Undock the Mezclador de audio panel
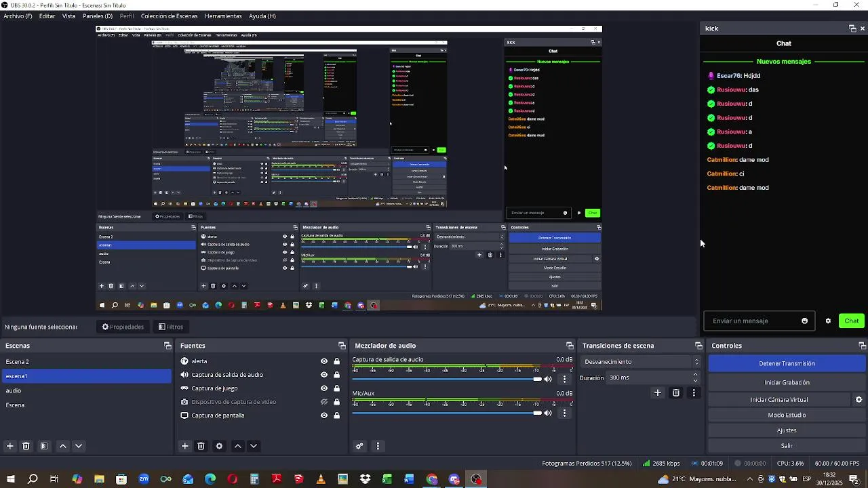This screenshot has width=868, height=488. click(570, 346)
